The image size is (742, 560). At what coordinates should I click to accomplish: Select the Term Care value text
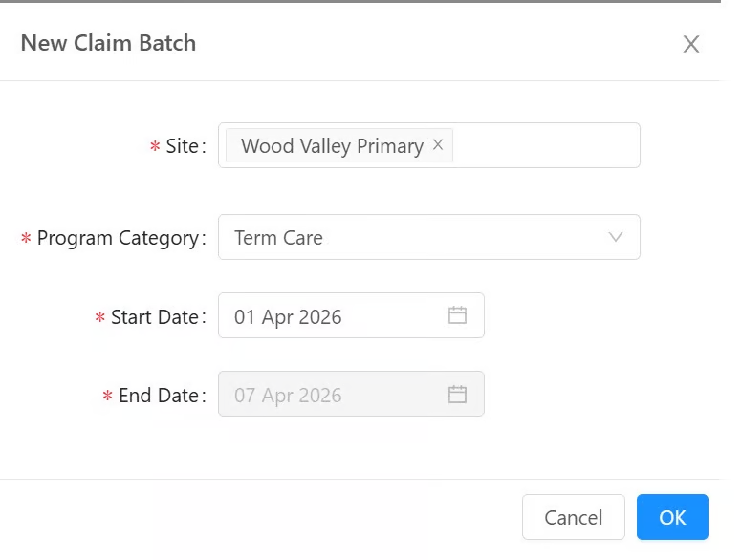pos(278,238)
